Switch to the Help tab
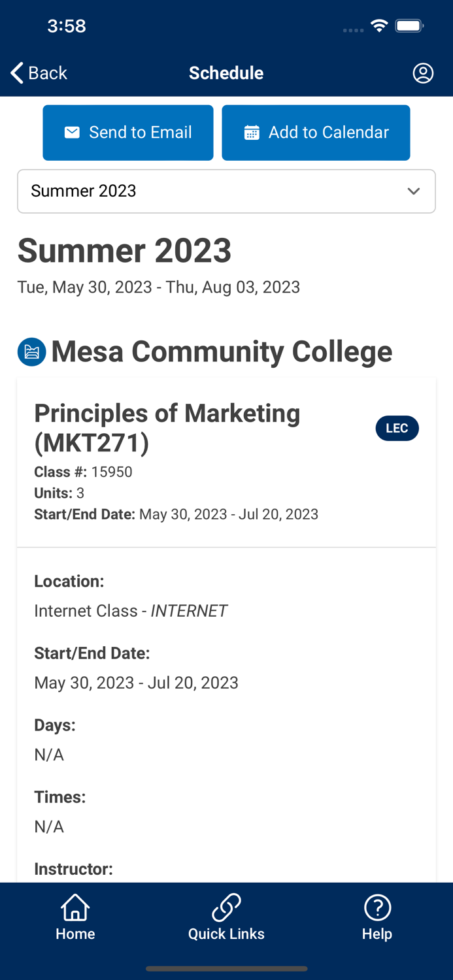This screenshot has width=453, height=980. point(377,916)
